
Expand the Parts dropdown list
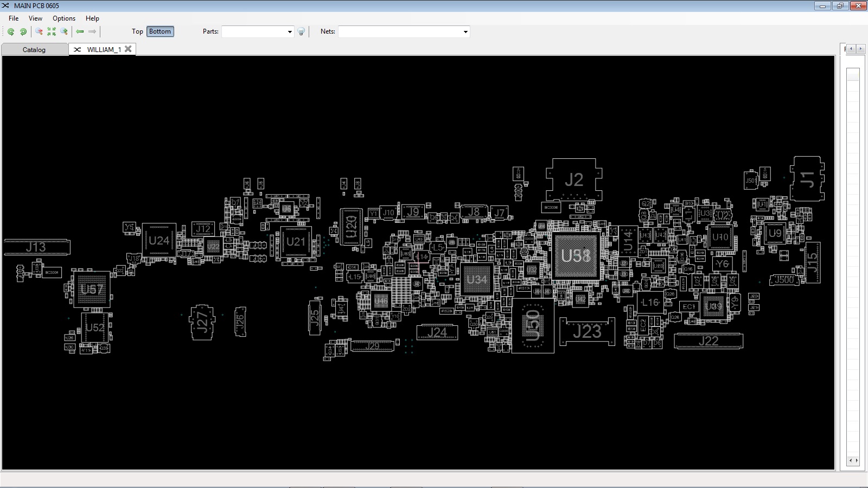coord(289,32)
